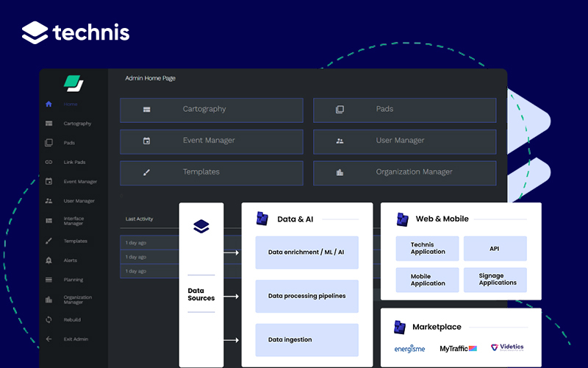Click the MyTraffic logo in Marketplace

[x=458, y=348]
